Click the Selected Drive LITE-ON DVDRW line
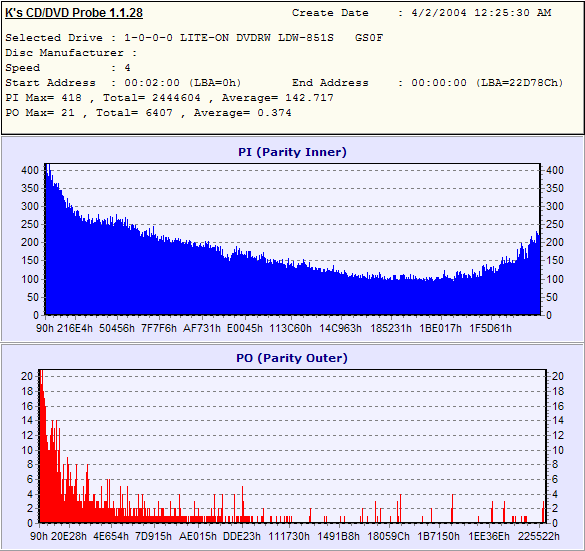Screen dimensions: 585x551 click(x=194, y=38)
